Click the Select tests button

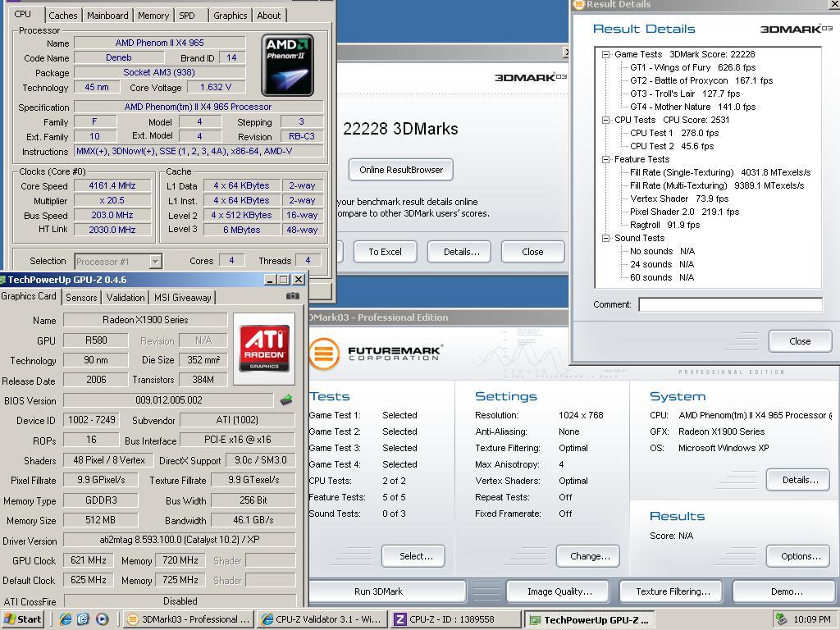coord(413,556)
